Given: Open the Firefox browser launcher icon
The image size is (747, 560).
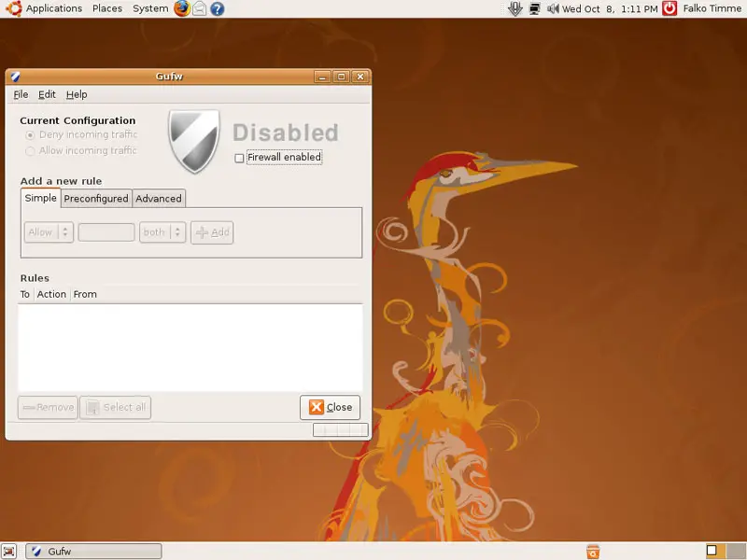Looking at the screenshot, I should pyautogui.click(x=182, y=8).
